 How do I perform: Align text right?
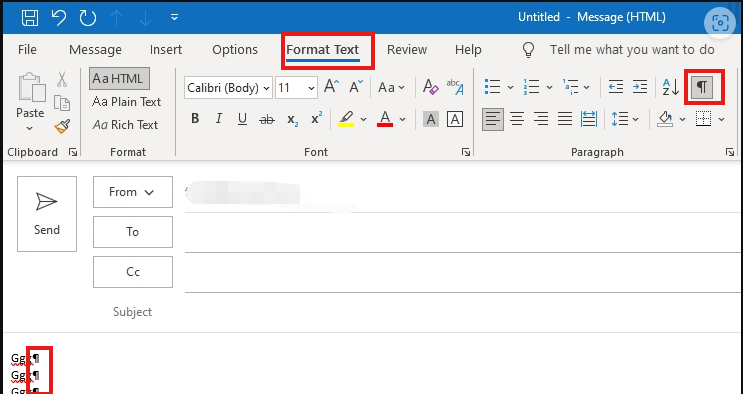(541, 119)
